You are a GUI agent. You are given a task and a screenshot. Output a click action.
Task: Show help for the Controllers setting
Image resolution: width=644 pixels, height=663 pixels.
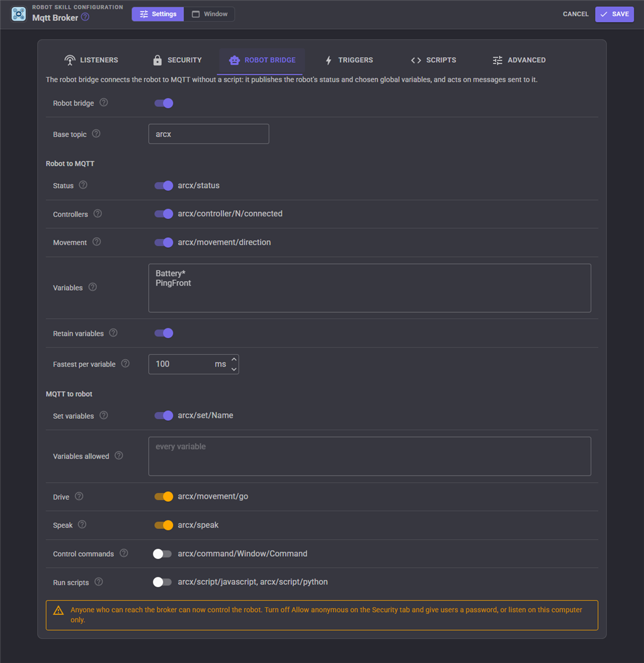97,213
